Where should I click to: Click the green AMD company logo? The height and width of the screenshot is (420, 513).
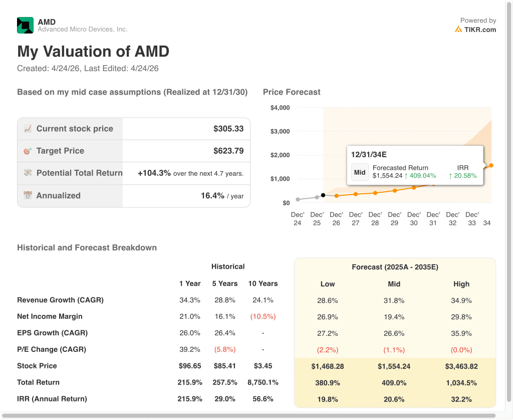tap(25, 25)
